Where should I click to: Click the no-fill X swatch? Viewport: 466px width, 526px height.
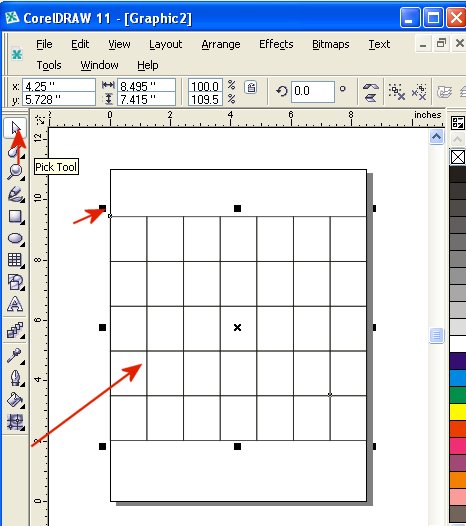pos(458,157)
